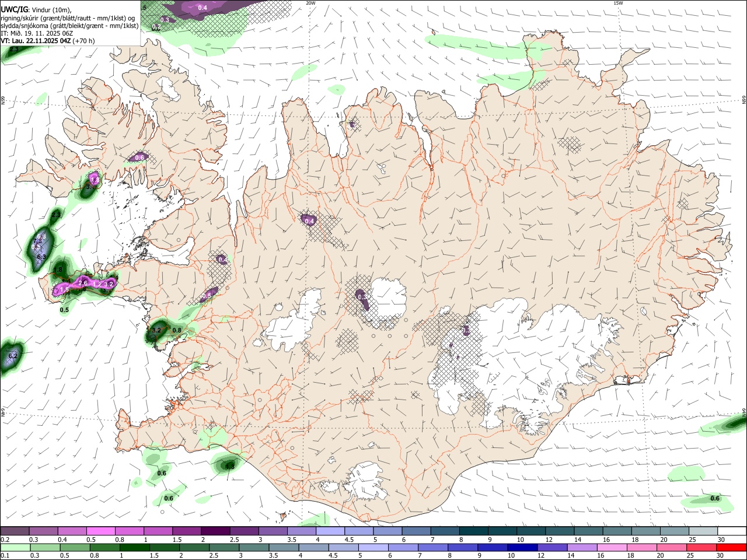The image size is (747, 560).
Task: Click the '0.6' value in the Westfjords purple patch
Action: 139,157
